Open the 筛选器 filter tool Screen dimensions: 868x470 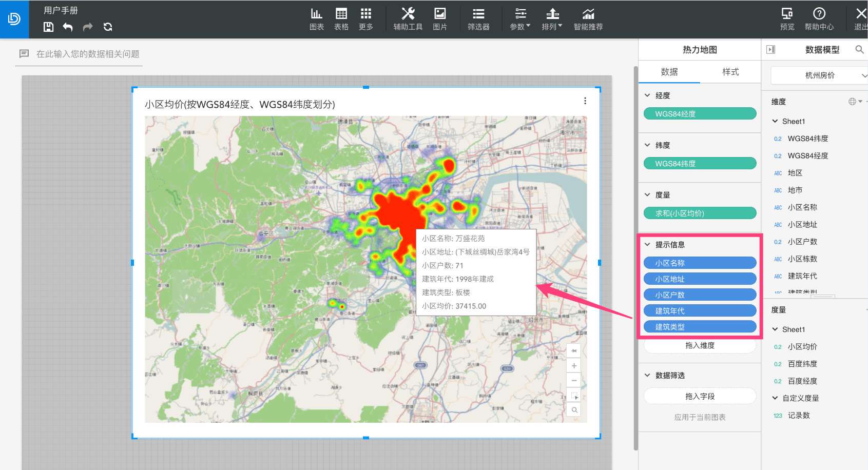(x=478, y=19)
